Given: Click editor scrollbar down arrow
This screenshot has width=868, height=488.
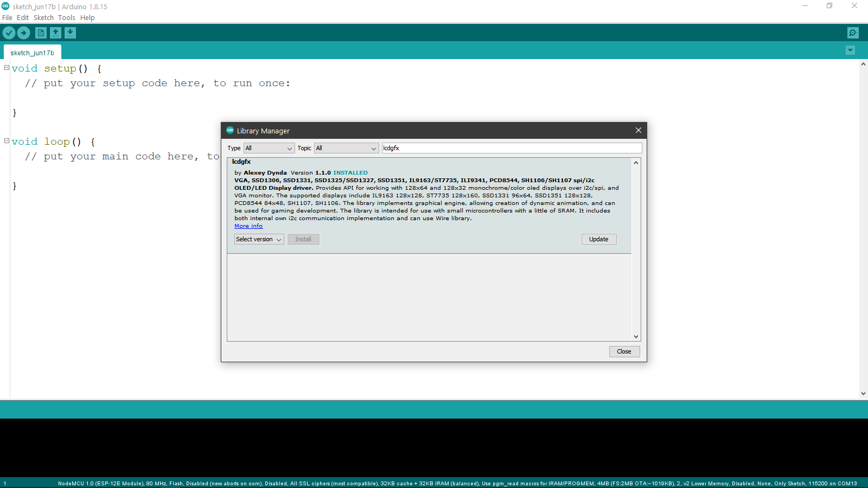Looking at the screenshot, I should [x=863, y=394].
